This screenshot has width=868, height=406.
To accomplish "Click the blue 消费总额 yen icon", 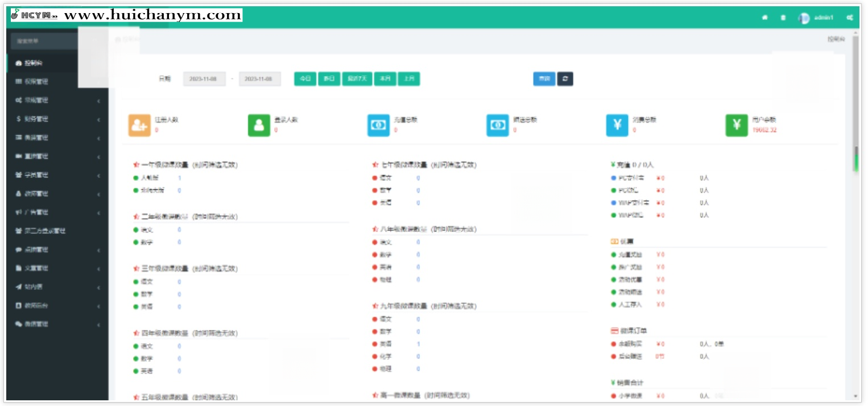I will pos(617,125).
